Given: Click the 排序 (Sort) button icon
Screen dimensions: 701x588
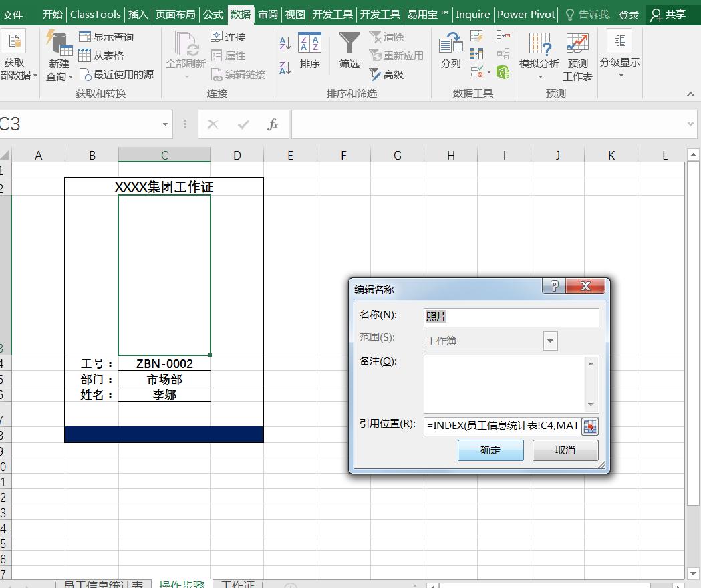Looking at the screenshot, I should point(309,43).
